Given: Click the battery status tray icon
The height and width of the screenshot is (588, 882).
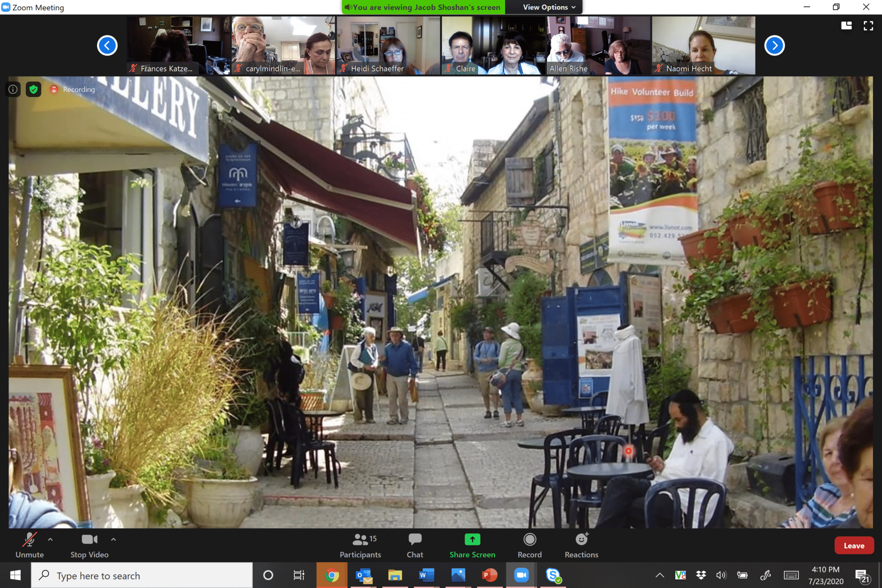Looking at the screenshot, I should 742,575.
